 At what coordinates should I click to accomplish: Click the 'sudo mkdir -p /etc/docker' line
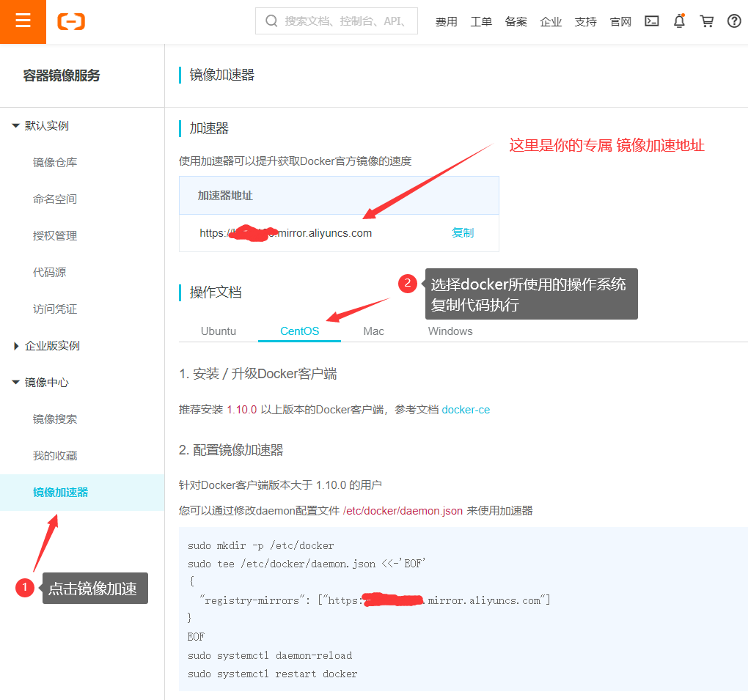pyautogui.click(x=261, y=545)
